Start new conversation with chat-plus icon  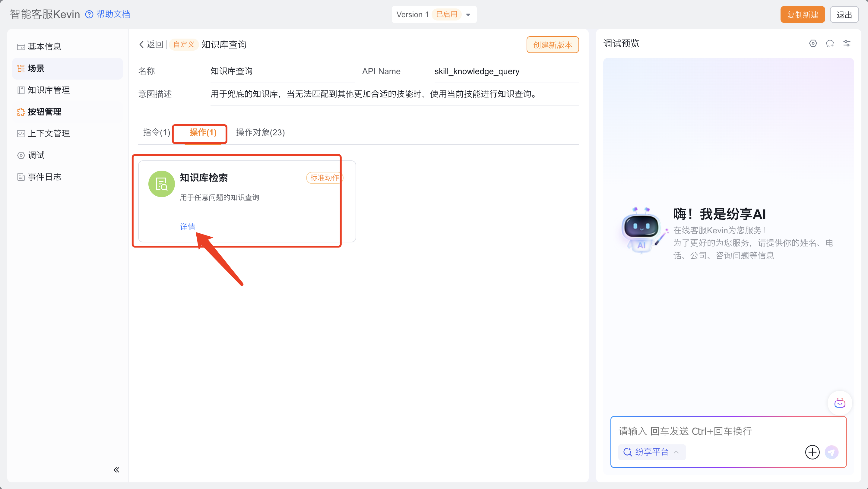click(830, 43)
